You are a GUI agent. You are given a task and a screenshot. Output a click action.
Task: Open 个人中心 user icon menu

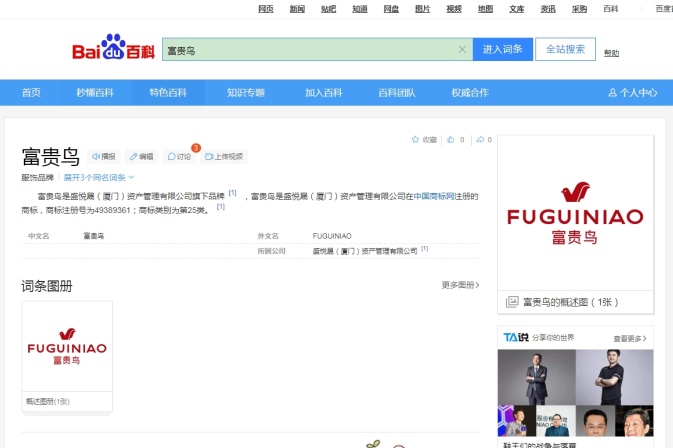point(633,93)
